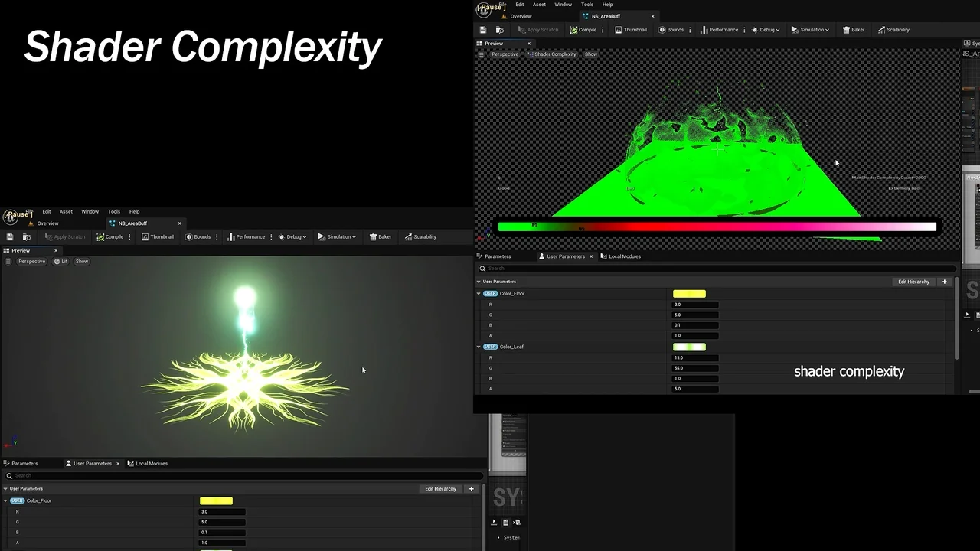Open Scalability in the upper-right toolbar
The height and width of the screenshot is (551, 980).
click(x=893, y=30)
